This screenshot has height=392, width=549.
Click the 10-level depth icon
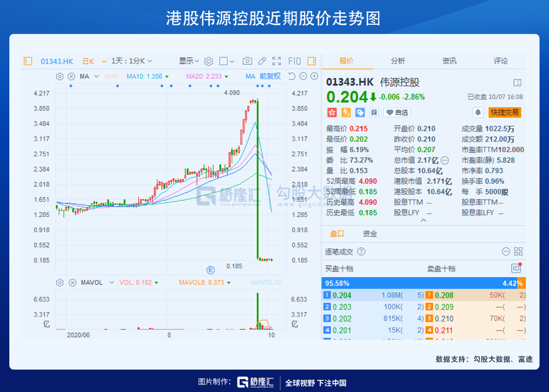coord(516,268)
